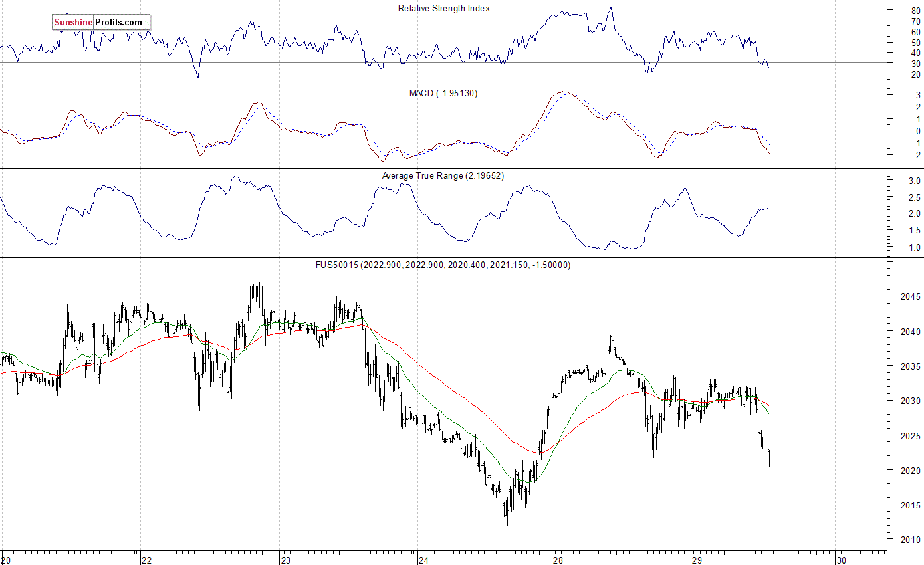Click the RSI 80 axis label
This screenshot has height=565, width=924.
[915, 11]
